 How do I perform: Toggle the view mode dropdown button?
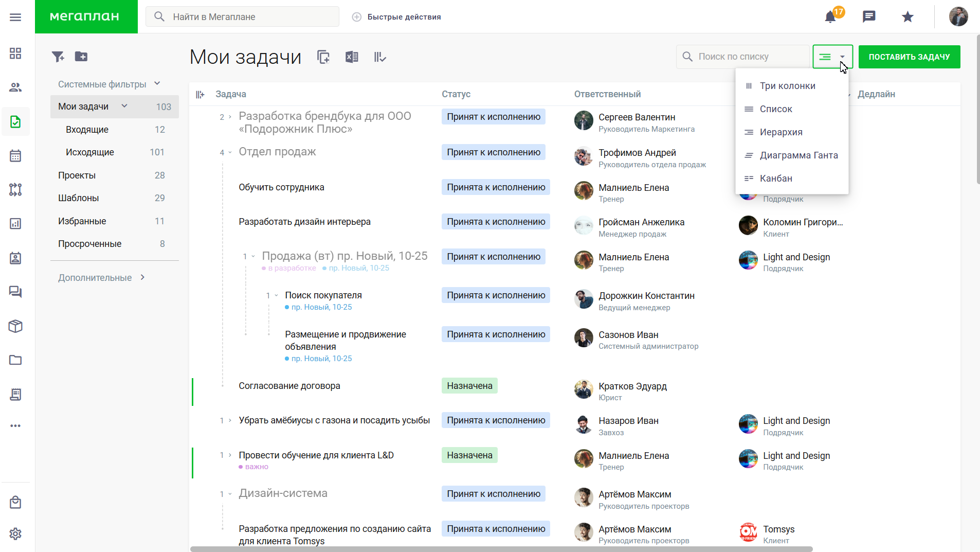click(x=832, y=57)
